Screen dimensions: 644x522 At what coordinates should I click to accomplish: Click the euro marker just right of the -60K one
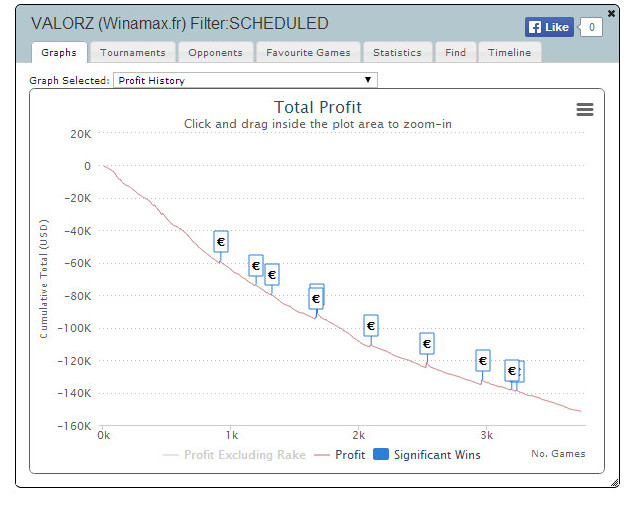(272, 274)
